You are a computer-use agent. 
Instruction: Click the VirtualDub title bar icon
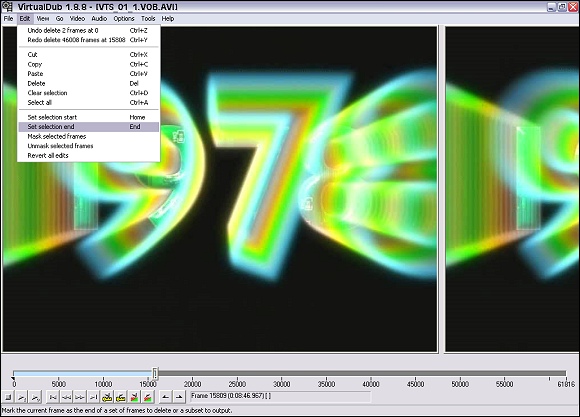pos(7,6)
